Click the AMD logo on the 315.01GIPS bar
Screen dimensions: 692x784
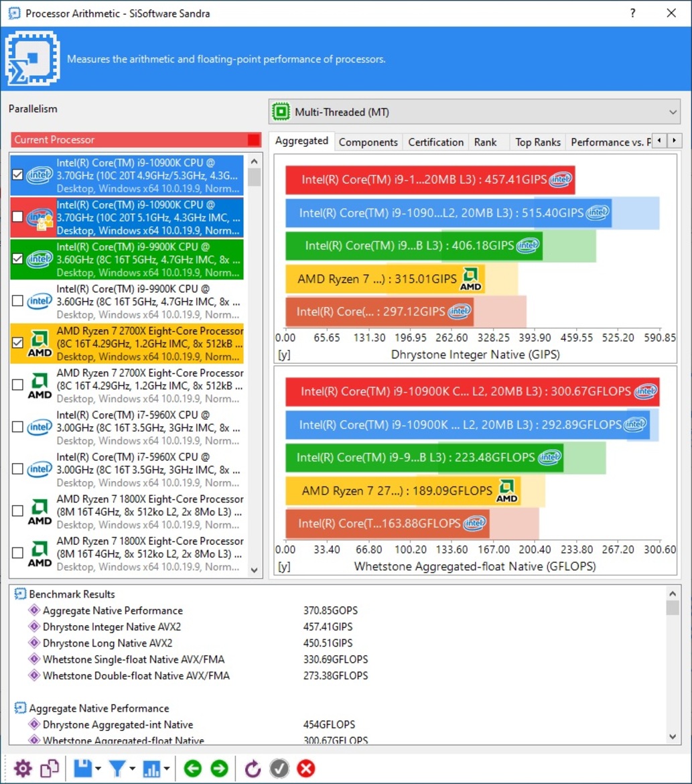pos(471,279)
